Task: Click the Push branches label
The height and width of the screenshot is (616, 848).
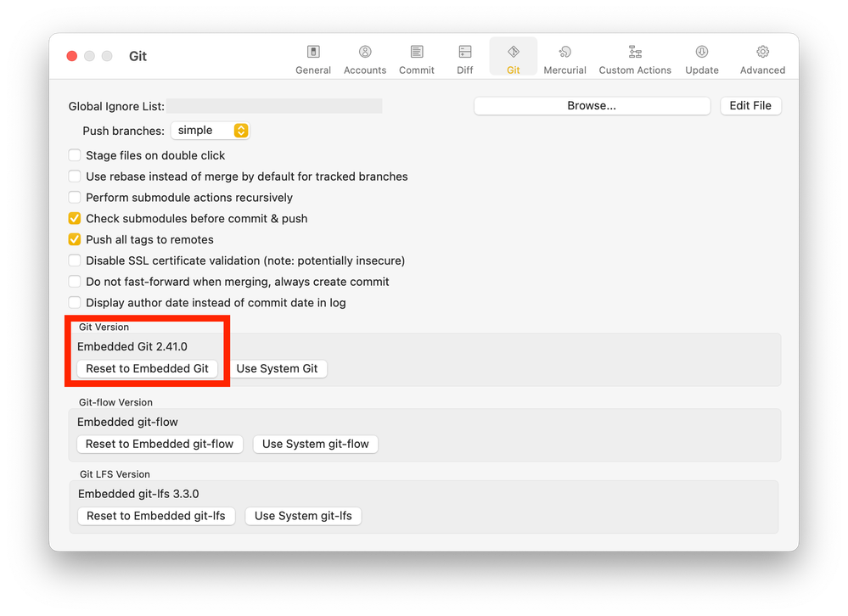Action: 123,131
